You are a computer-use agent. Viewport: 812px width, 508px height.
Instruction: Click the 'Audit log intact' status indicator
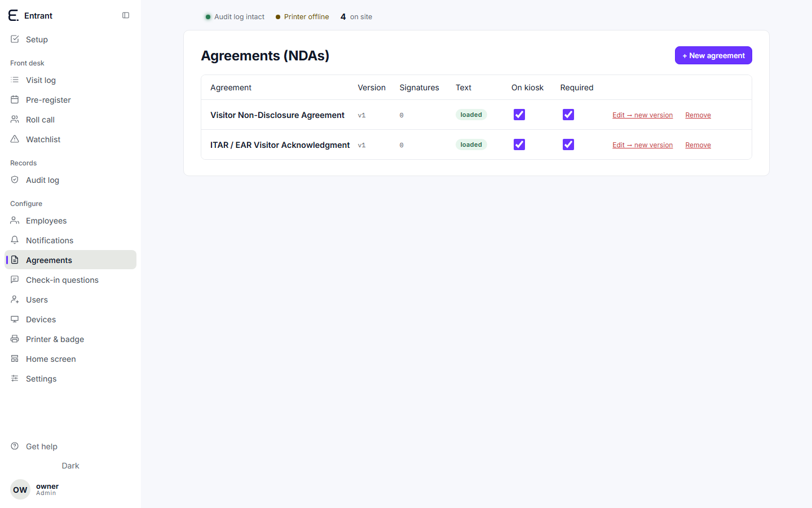point(235,17)
